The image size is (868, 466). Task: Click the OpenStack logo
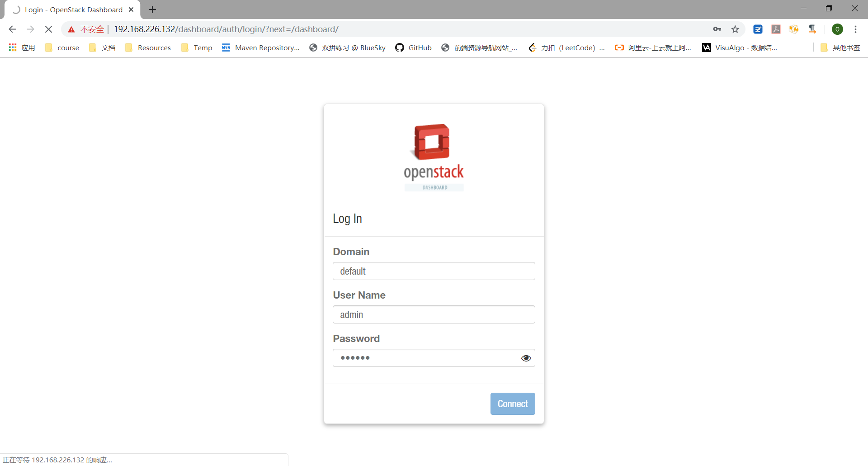click(434, 157)
